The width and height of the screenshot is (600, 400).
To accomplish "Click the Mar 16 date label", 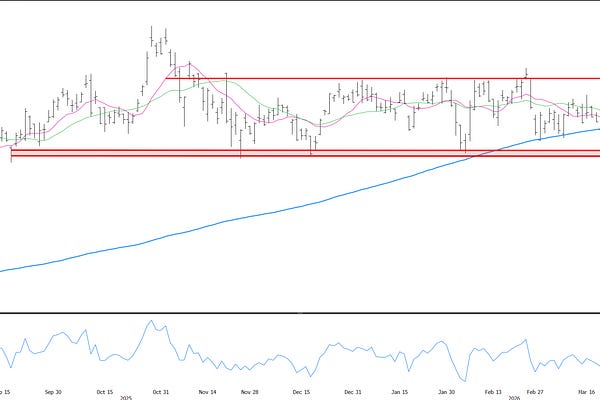I will click(587, 392).
